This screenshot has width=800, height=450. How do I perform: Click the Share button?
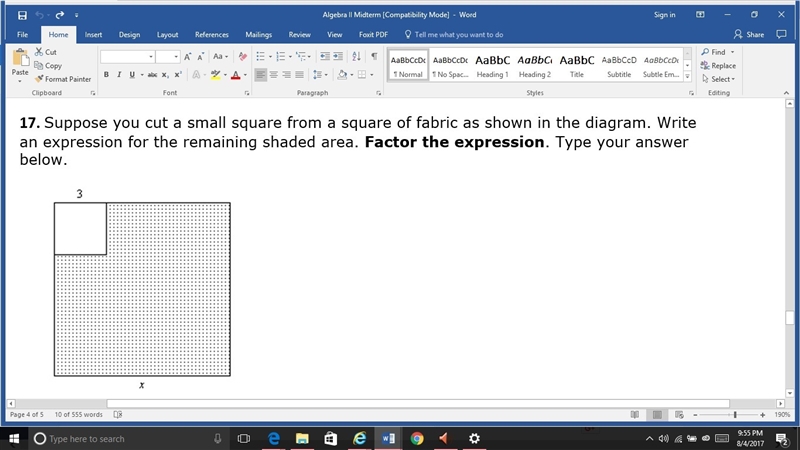click(x=749, y=35)
